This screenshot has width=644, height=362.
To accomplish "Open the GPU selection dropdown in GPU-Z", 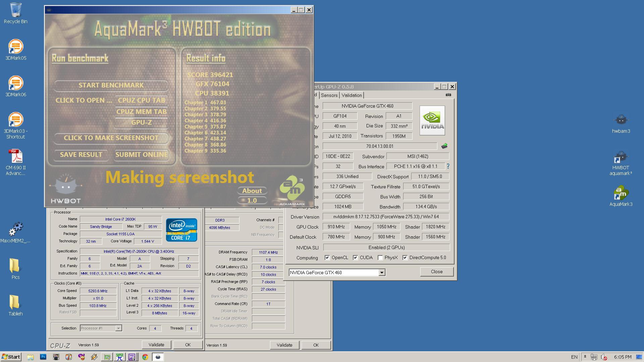I will (382, 273).
